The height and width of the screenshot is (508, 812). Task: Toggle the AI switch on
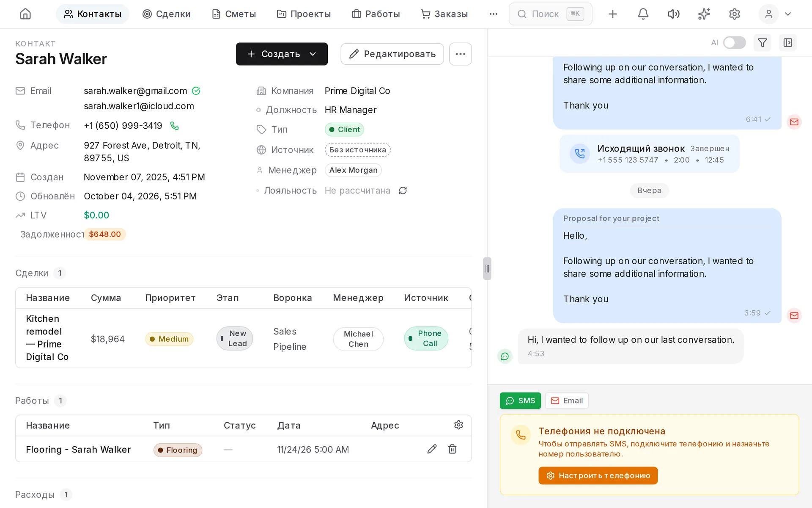734,43
